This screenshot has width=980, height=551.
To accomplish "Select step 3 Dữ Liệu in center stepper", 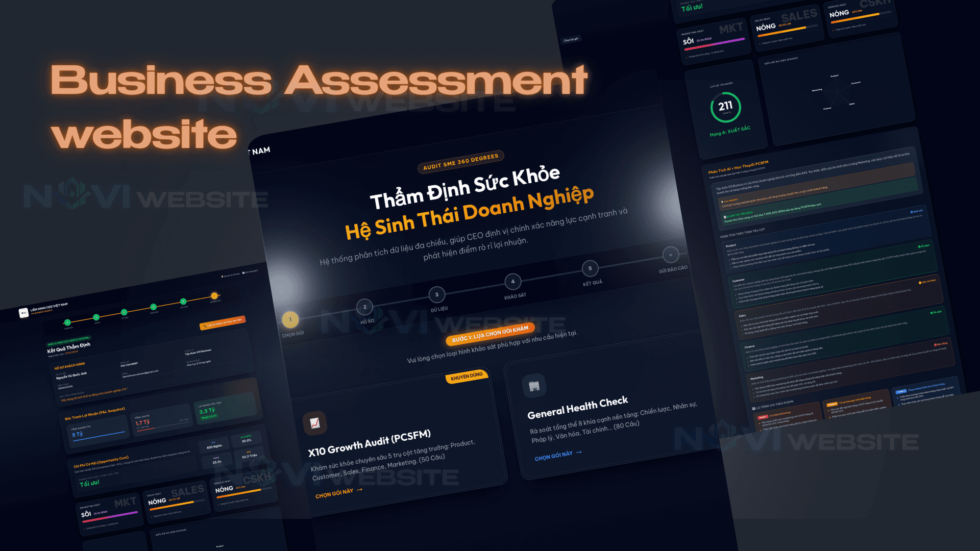I will click(x=437, y=294).
